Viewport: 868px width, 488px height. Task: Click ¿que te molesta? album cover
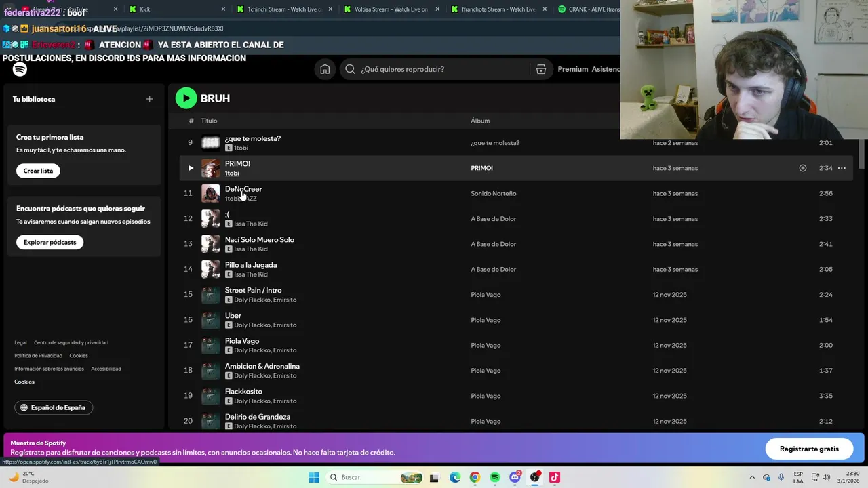point(210,142)
